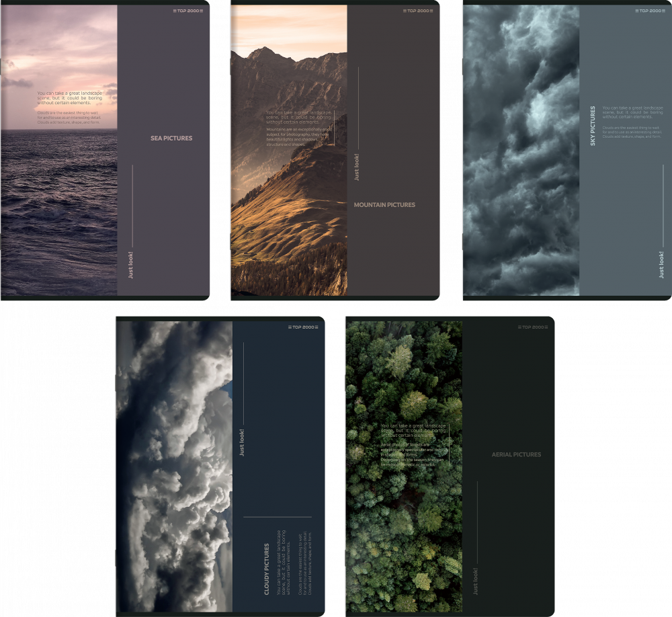672x617 pixels.
Task: Click the TOP 2000 logo on aerial cover
Action: pyautogui.click(x=532, y=327)
